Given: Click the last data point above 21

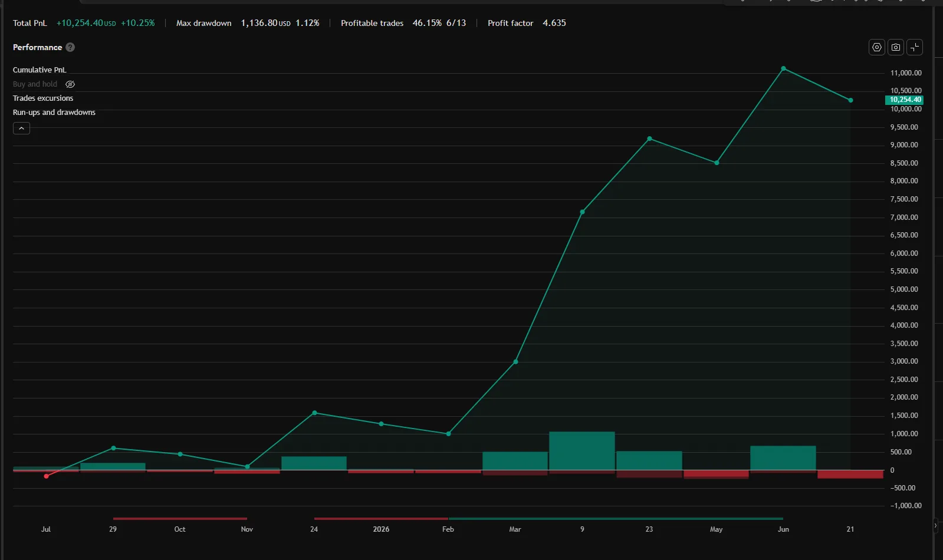Looking at the screenshot, I should click(850, 100).
